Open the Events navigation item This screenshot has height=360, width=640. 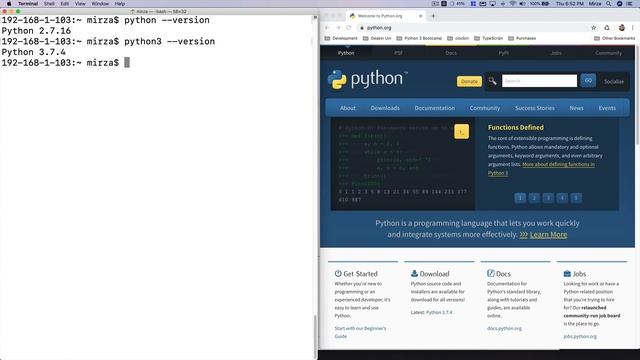click(x=607, y=108)
